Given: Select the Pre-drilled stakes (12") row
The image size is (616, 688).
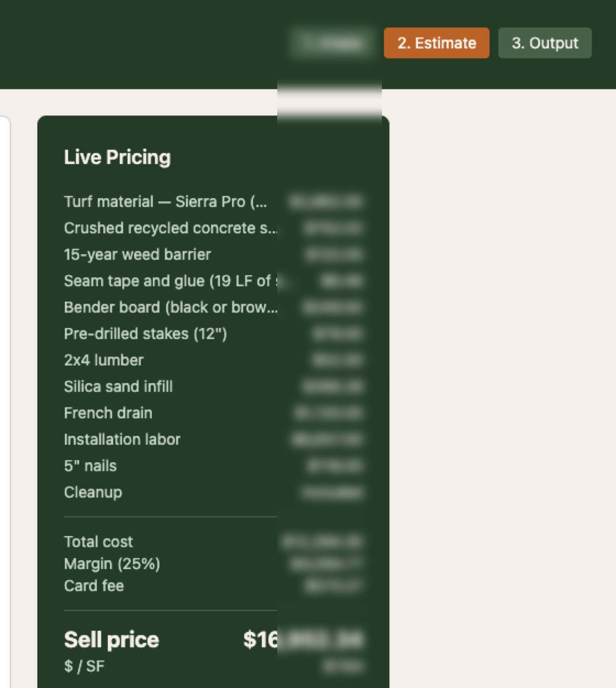Looking at the screenshot, I should (146, 334).
